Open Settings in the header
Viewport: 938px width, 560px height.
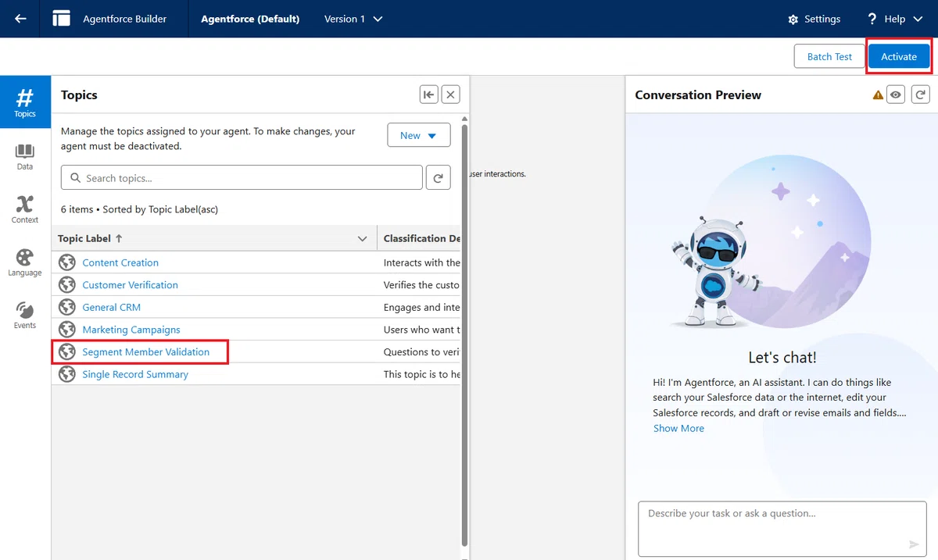[814, 19]
